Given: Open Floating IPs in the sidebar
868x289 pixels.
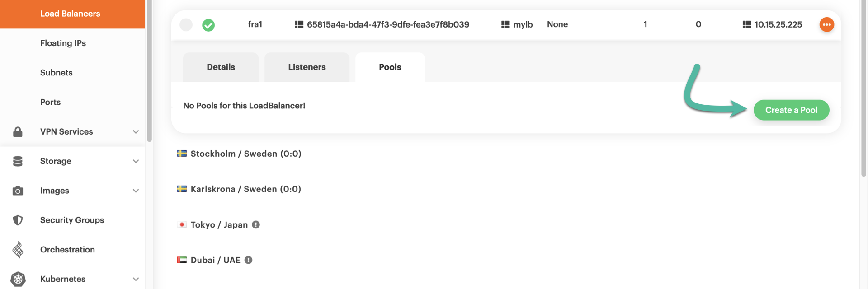Looking at the screenshot, I should coord(63,43).
